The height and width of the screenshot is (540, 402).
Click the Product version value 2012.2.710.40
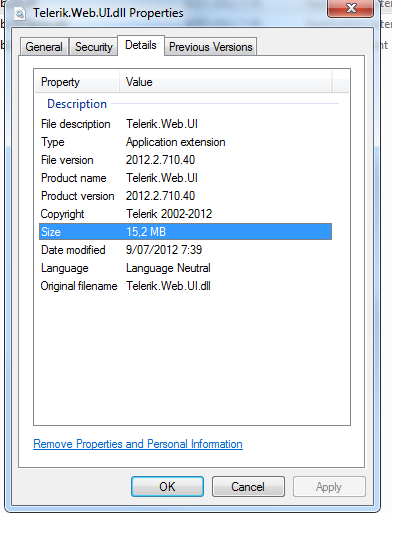point(161,196)
